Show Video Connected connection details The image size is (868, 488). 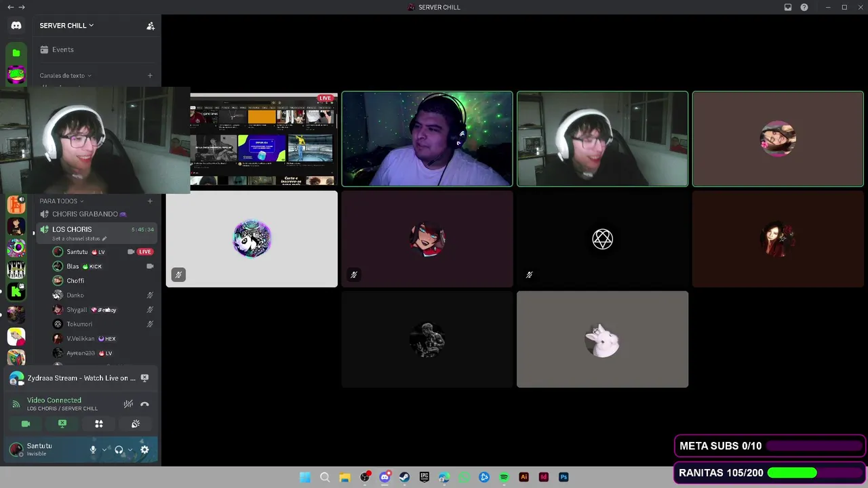(x=54, y=401)
